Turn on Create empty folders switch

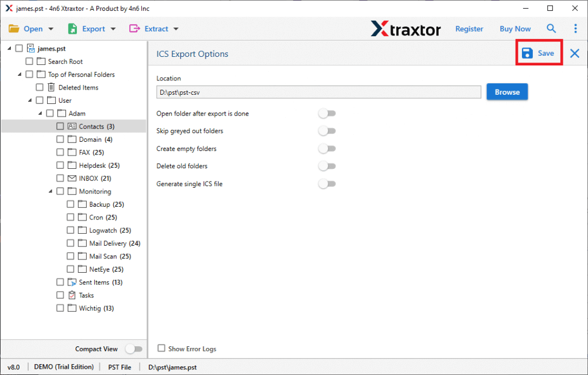tap(327, 149)
